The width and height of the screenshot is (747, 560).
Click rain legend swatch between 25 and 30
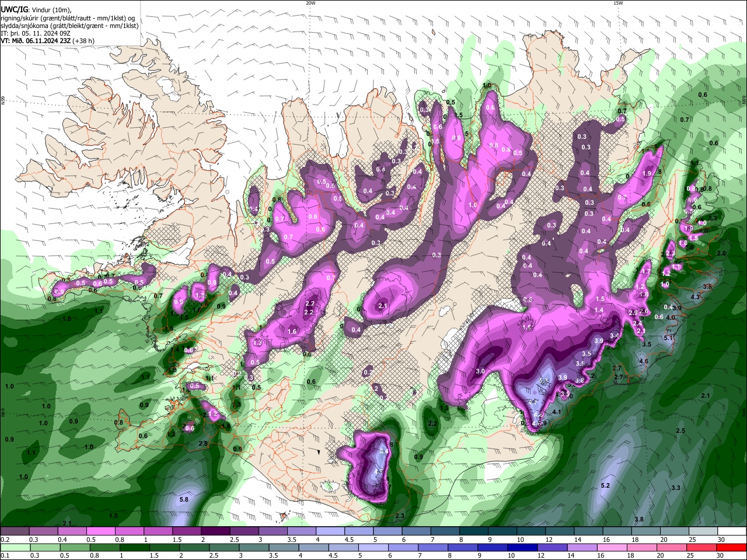(x=702, y=548)
